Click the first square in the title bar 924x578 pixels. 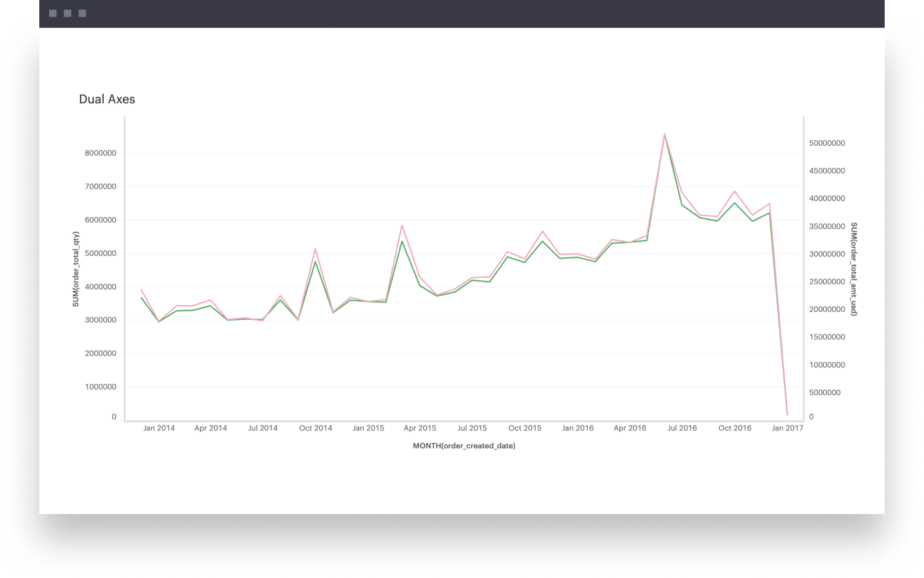53,14
